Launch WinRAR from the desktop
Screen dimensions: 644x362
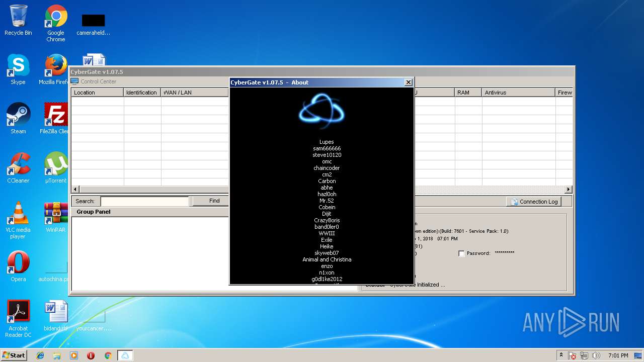pos(55,217)
